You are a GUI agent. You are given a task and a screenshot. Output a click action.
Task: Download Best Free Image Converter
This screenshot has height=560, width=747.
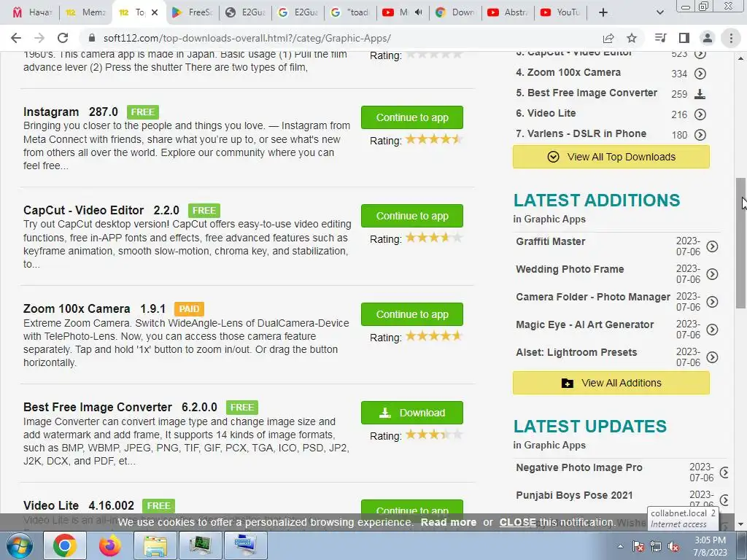pos(412,413)
